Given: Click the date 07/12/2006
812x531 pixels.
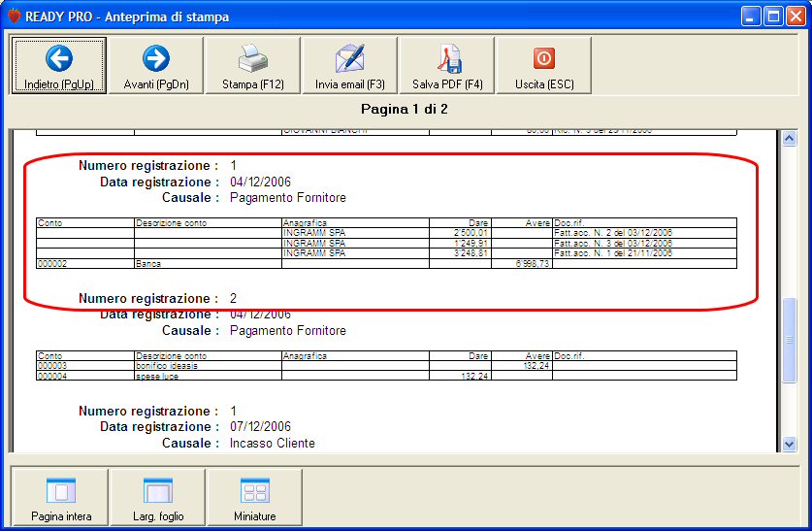Looking at the screenshot, I should [261, 426].
